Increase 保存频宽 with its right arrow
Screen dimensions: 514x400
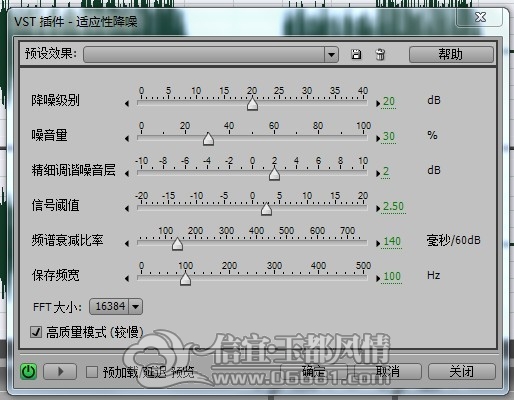(378, 279)
